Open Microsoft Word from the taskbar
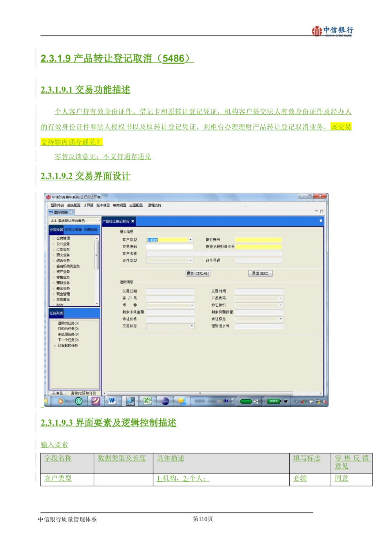Viewport: 392px width, 555px height. [x=113, y=401]
